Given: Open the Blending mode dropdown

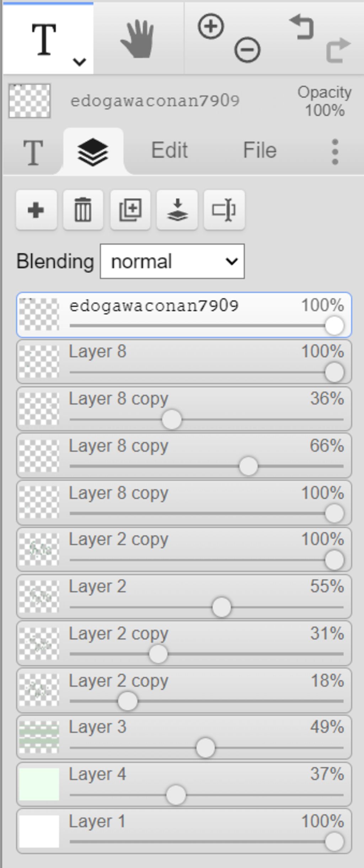Looking at the screenshot, I should pos(172,261).
